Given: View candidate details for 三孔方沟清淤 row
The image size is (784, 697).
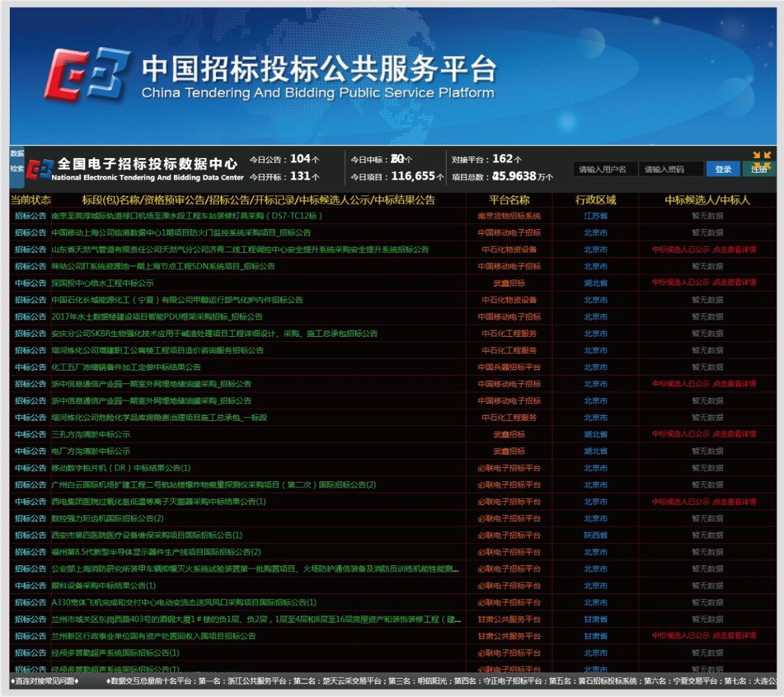Looking at the screenshot, I should (x=704, y=434).
